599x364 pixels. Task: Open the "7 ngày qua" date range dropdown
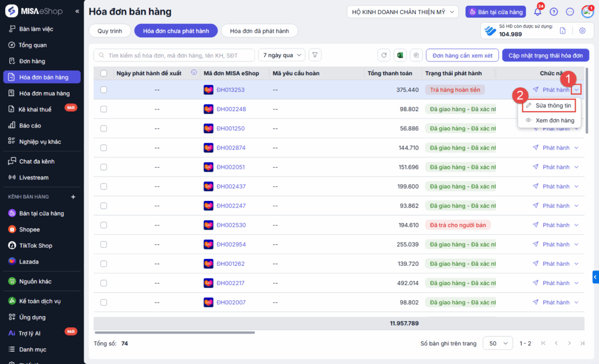pyautogui.click(x=281, y=55)
